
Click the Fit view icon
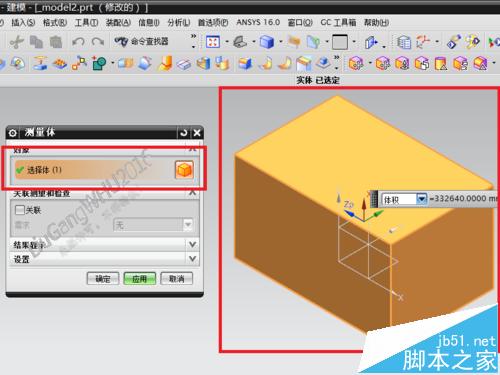tap(213, 42)
